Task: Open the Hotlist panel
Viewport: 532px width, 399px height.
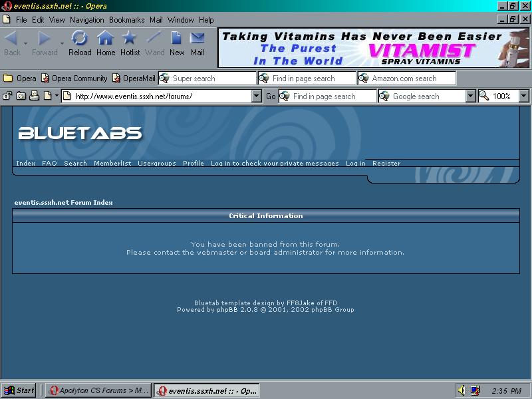Action: [130, 43]
